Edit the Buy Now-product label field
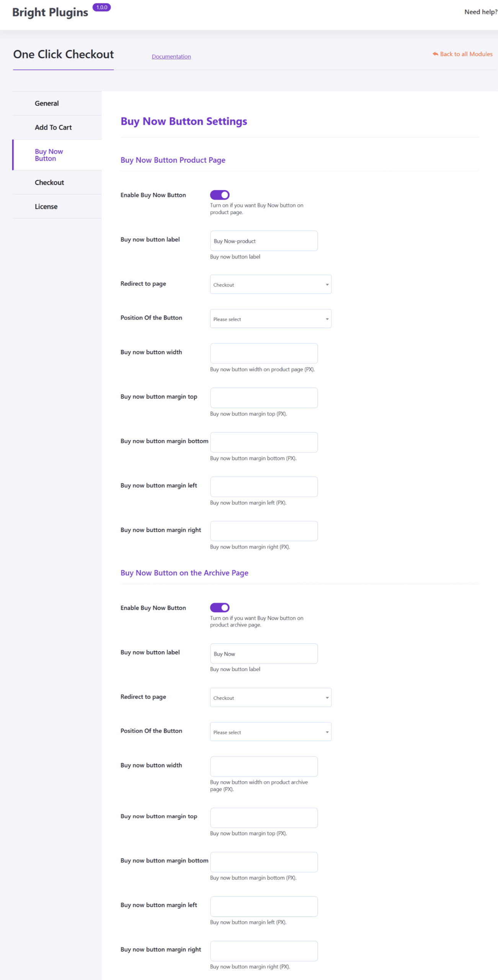This screenshot has height=980, width=498. 264,241
